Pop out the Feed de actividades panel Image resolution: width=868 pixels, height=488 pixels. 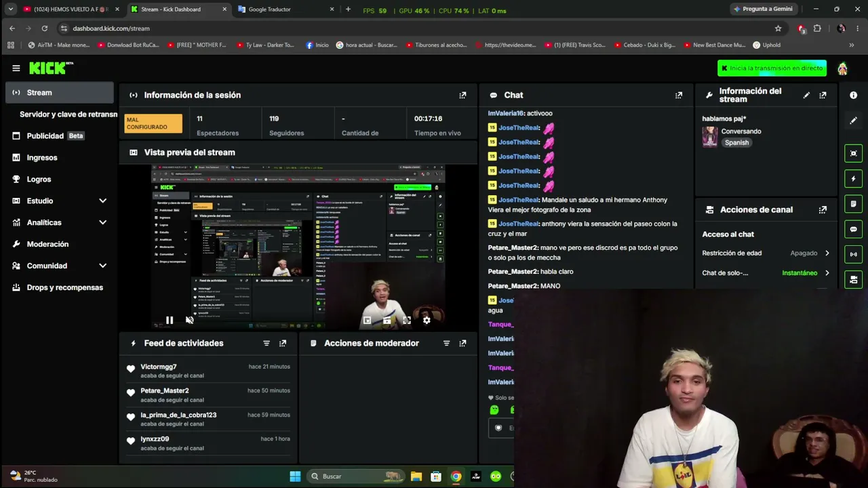(x=283, y=344)
